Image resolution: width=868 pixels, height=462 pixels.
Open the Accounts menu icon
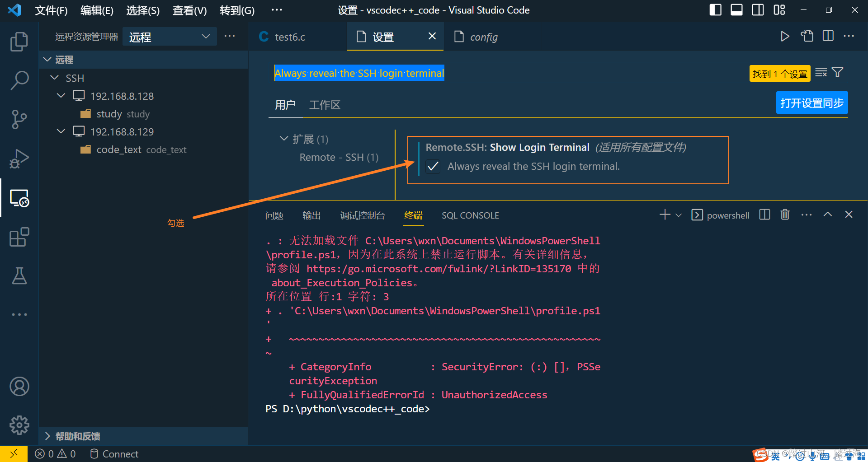click(x=19, y=387)
